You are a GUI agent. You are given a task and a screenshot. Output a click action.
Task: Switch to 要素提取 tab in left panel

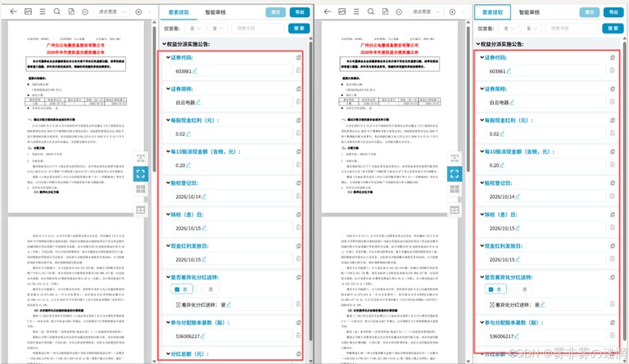179,12
